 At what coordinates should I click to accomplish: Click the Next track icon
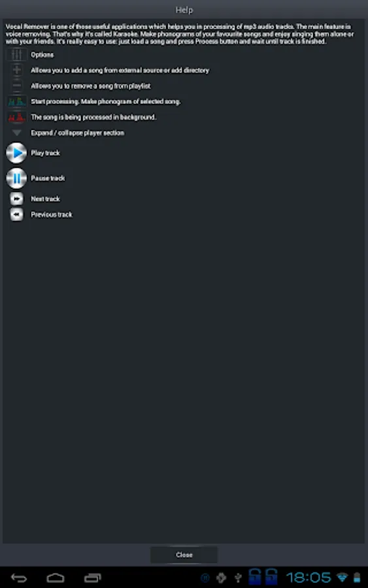click(16, 199)
